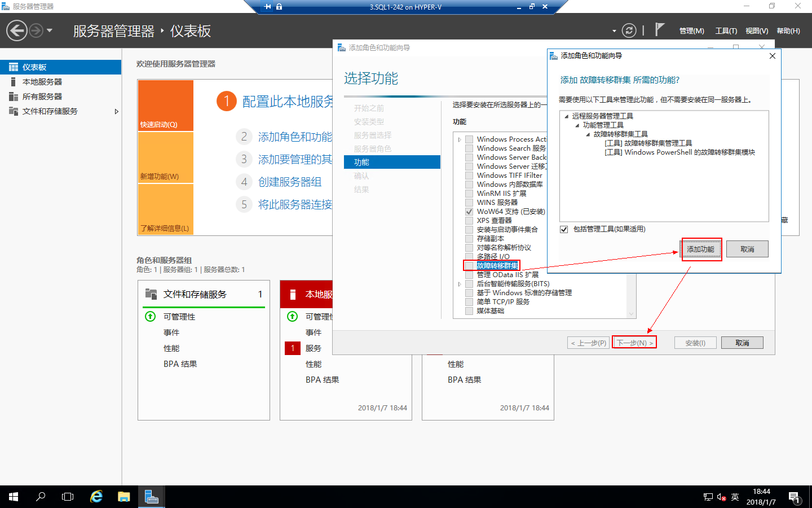Click the volume tray icon

722,497
